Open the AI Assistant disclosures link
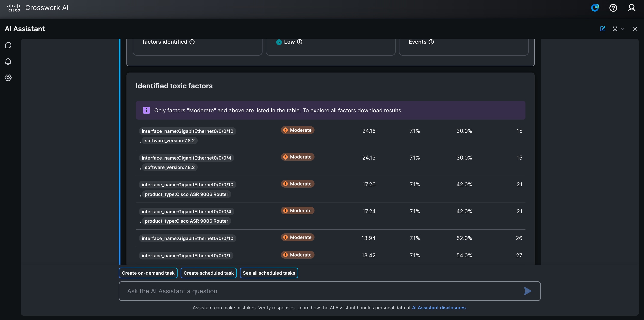The height and width of the screenshot is (320, 644). (x=439, y=308)
